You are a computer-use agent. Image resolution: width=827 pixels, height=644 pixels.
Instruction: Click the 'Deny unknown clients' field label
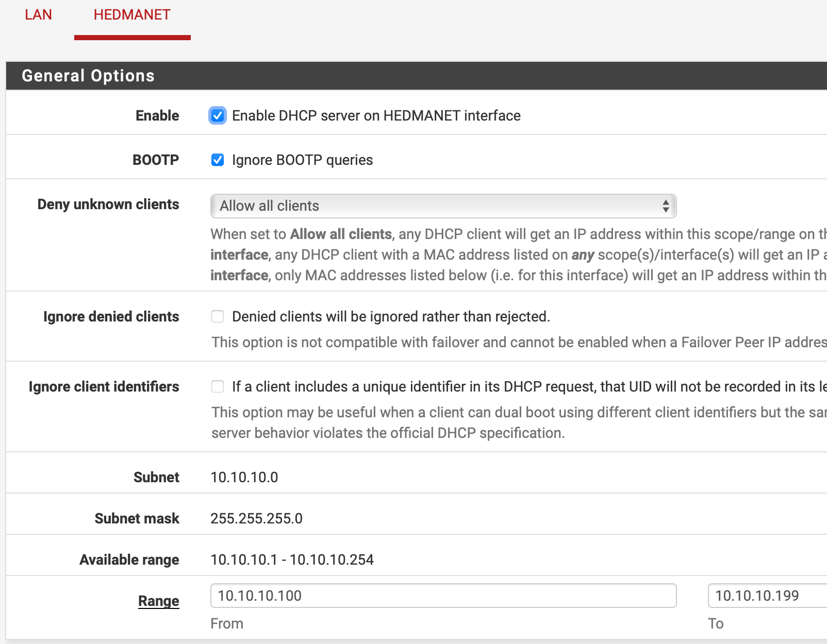click(108, 205)
